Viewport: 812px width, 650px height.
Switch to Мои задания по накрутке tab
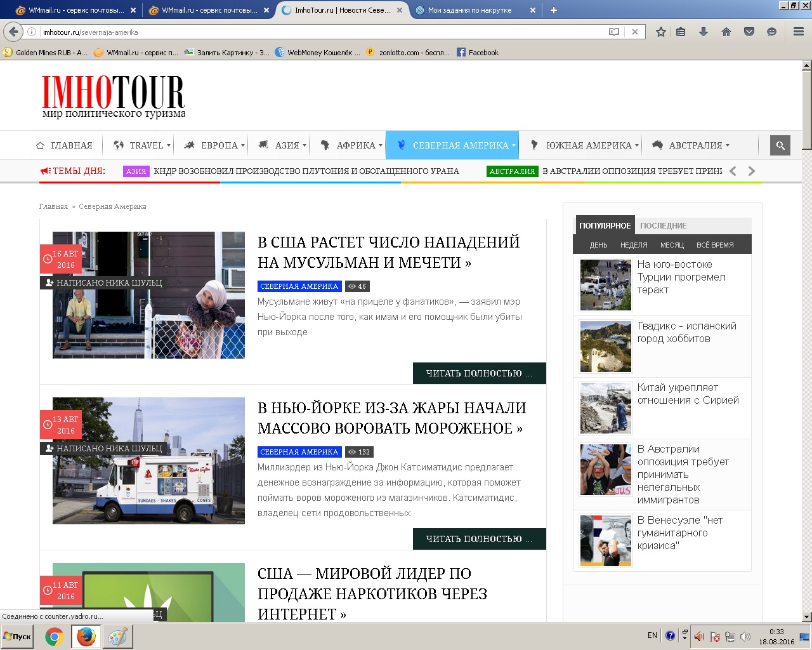(470, 10)
